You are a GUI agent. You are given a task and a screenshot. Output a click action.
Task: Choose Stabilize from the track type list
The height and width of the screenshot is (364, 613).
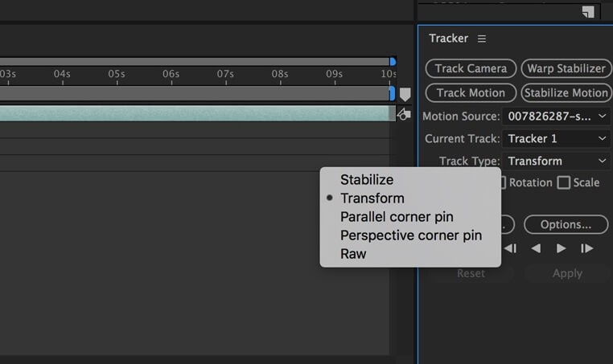point(367,180)
